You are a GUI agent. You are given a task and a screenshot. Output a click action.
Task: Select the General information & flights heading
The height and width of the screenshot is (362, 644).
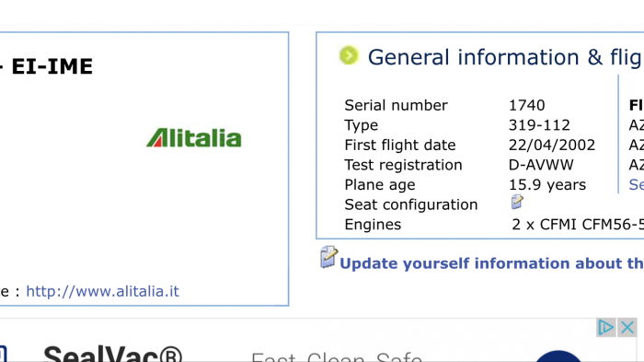coord(506,57)
